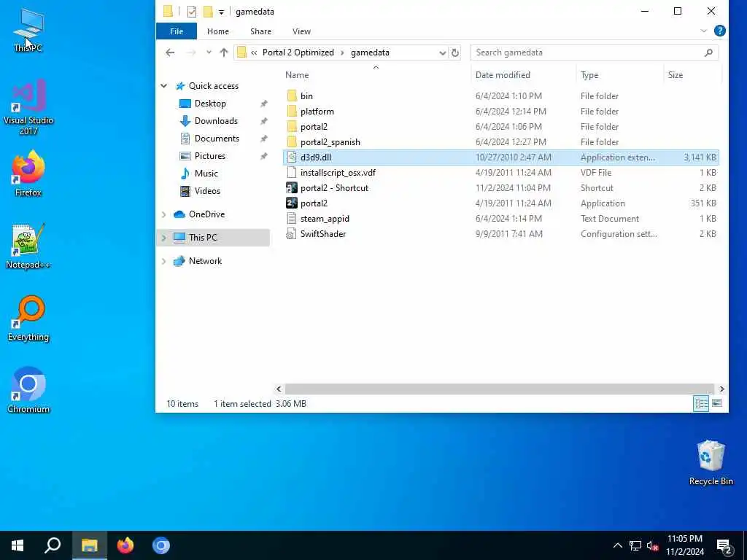Open Customize Quick Access Toolbar dropdown
The image size is (747, 560).
[221, 12]
